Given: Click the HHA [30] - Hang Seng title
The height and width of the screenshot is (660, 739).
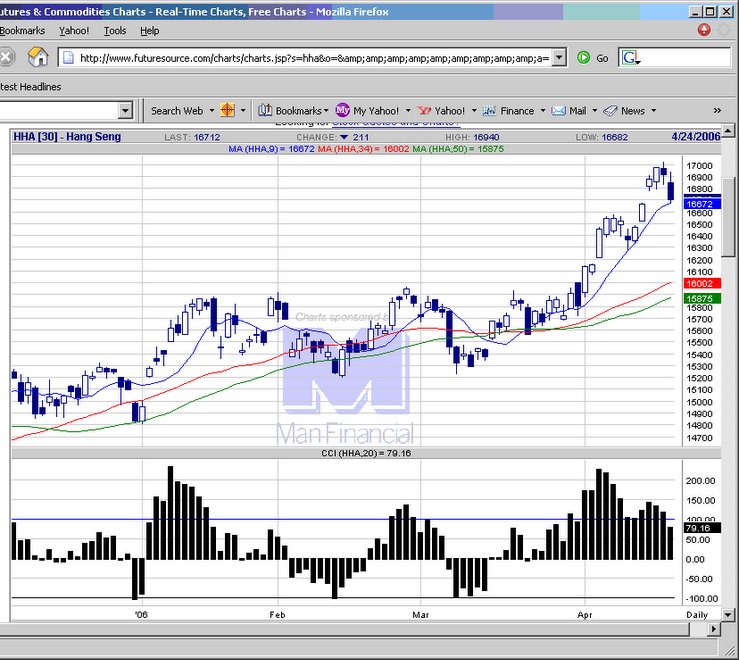Looking at the screenshot, I should (67, 137).
